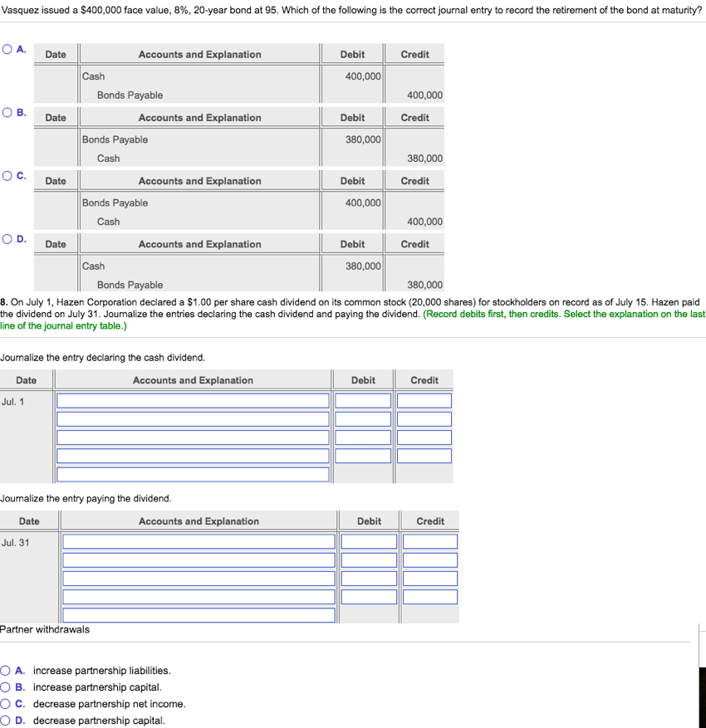This screenshot has height=728, width=706.
Task: Select option A debiting Cash 400,000
Action: 7,49
